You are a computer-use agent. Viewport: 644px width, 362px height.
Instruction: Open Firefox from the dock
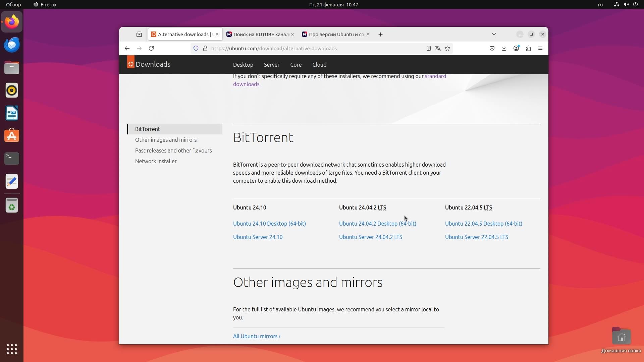12,22
